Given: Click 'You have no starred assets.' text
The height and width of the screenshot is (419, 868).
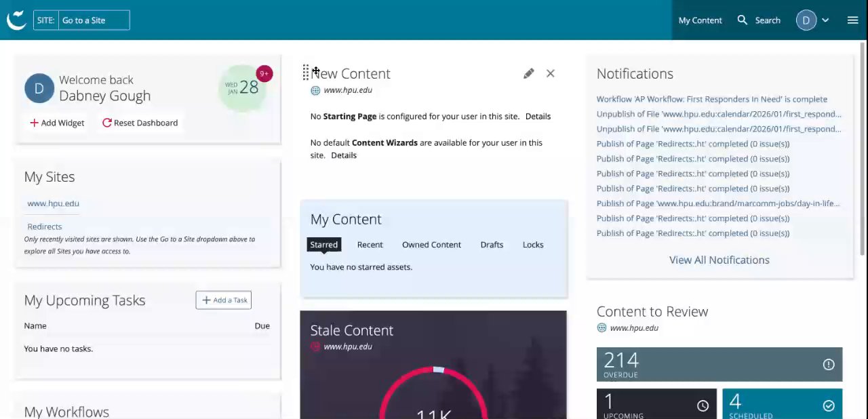Looking at the screenshot, I should pyautogui.click(x=361, y=267).
